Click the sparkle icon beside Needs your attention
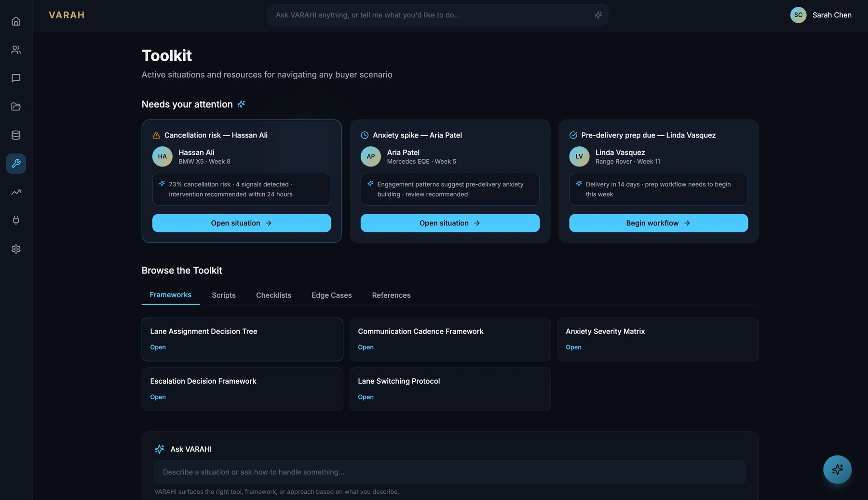The height and width of the screenshot is (500, 868). tap(241, 104)
